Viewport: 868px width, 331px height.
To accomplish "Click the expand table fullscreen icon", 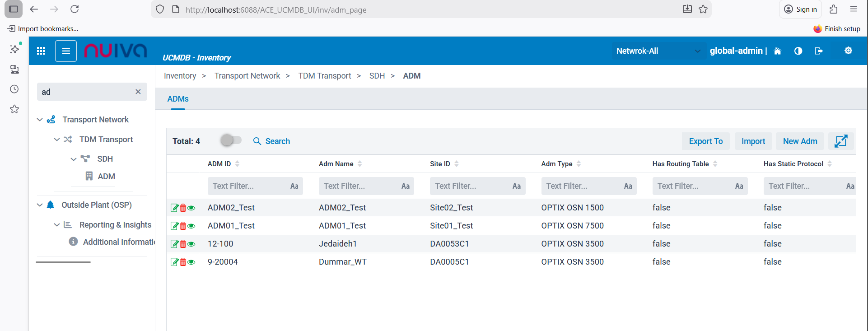I will [x=840, y=141].
